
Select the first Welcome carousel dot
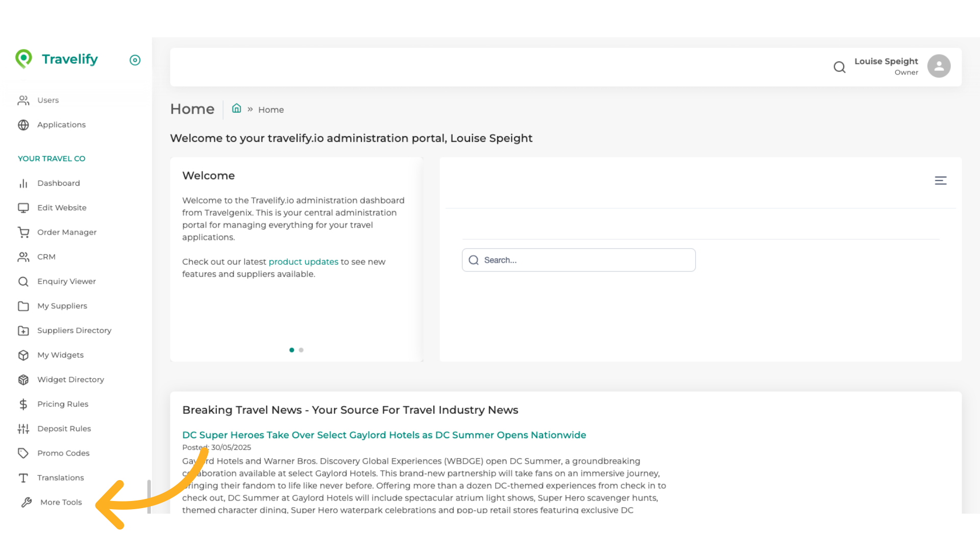point(291,350)
